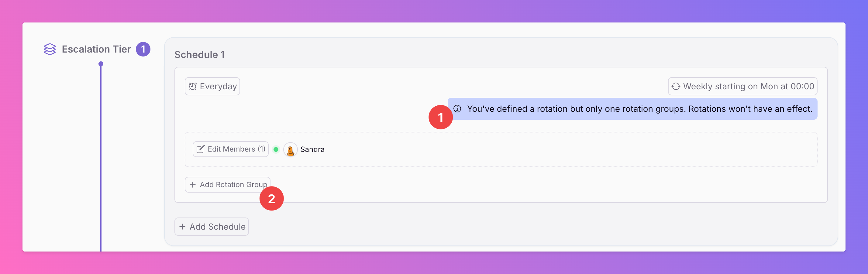Screen dimensions: 868x274
Task: Click Sandra's green online status dot
Action: pos(276,149)
